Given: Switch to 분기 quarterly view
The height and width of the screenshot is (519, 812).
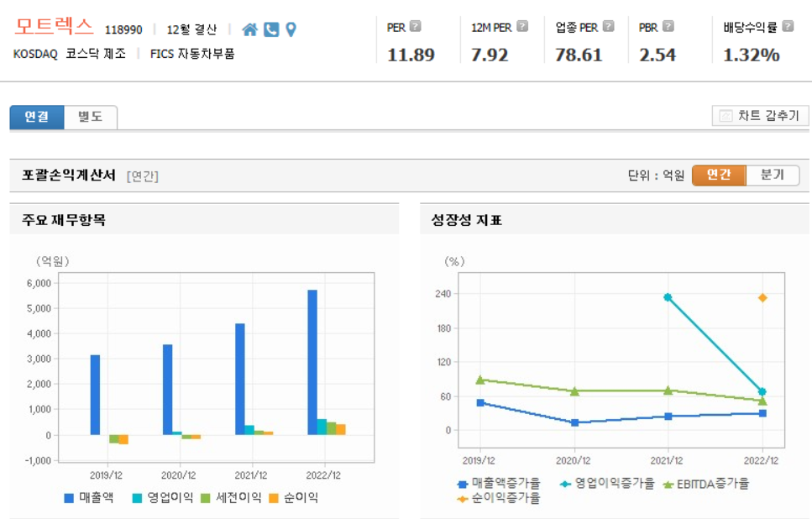Looking at the screenshot, I should pos(772,176).
